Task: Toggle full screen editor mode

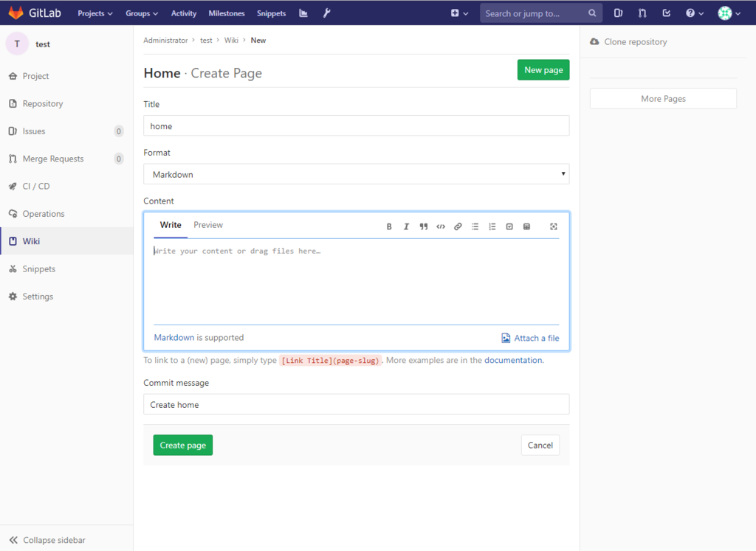Action: pyautogui.click(x=554, y=226)
